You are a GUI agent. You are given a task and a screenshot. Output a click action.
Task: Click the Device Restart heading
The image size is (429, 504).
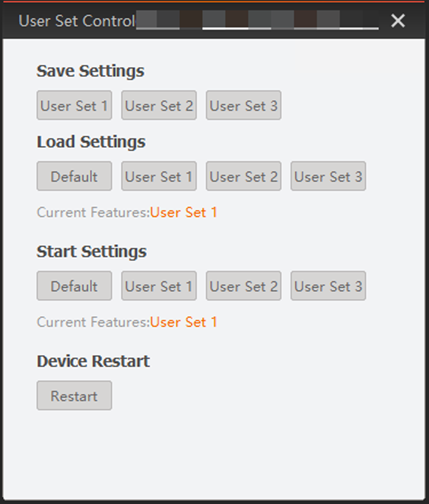point(93,361)
